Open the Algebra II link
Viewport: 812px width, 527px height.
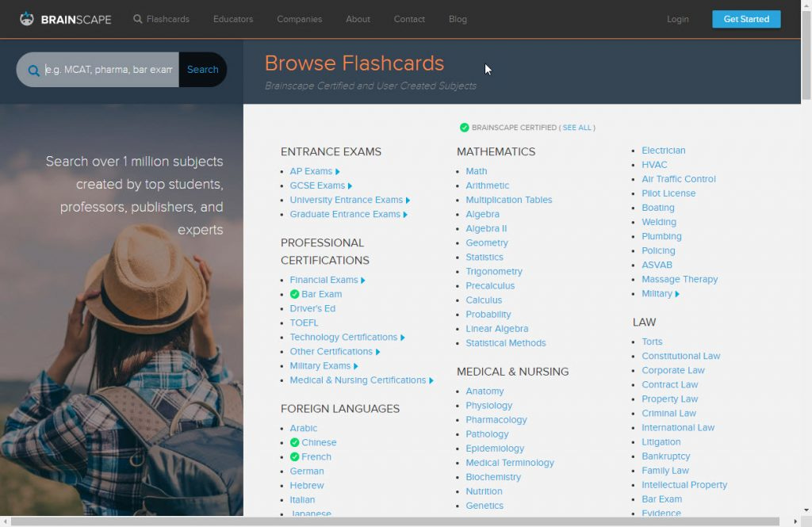click(486, 228)
